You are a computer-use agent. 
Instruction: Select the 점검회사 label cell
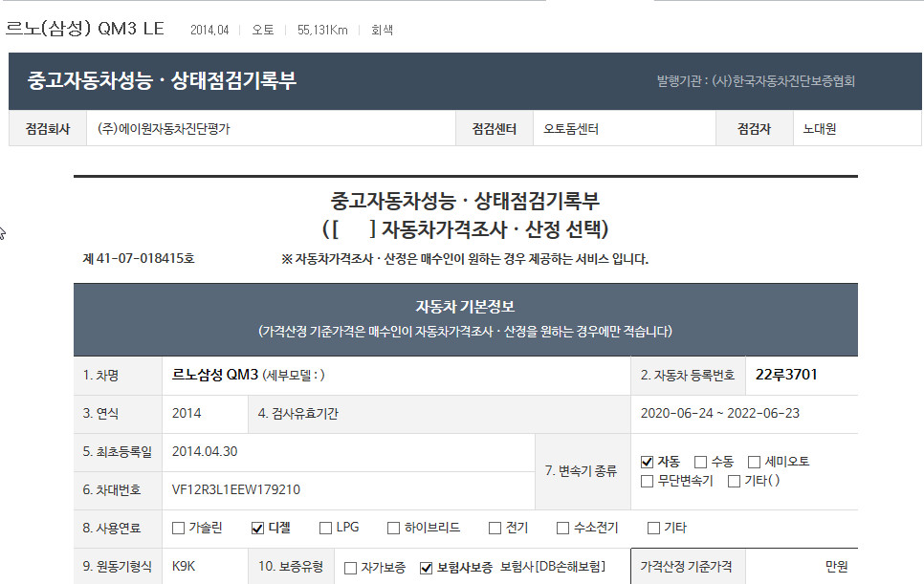48,128
